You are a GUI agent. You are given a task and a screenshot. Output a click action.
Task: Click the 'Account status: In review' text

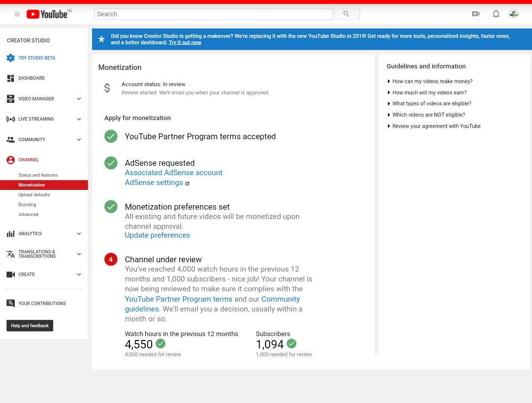pyautogui.click(x=153, y=84)
